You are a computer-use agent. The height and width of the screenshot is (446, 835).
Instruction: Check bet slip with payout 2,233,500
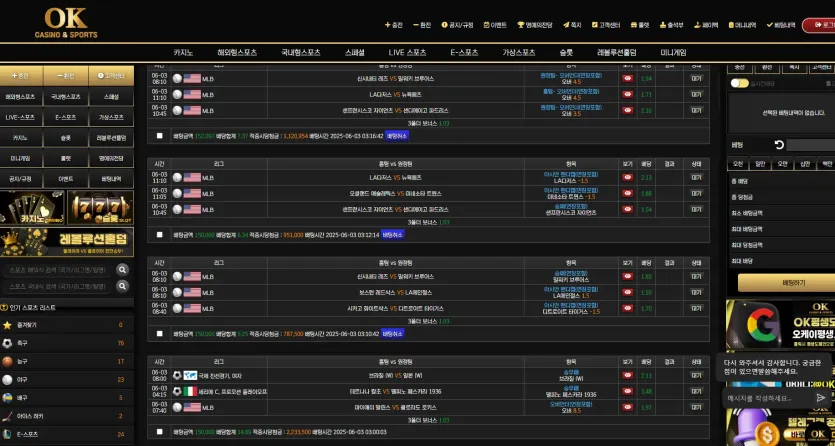(159, 432)
